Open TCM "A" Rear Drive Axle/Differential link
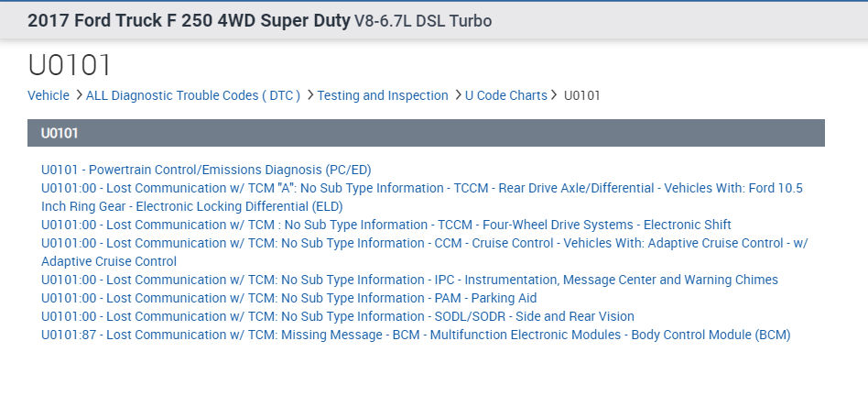868x407 pixels. coord(421,188)
